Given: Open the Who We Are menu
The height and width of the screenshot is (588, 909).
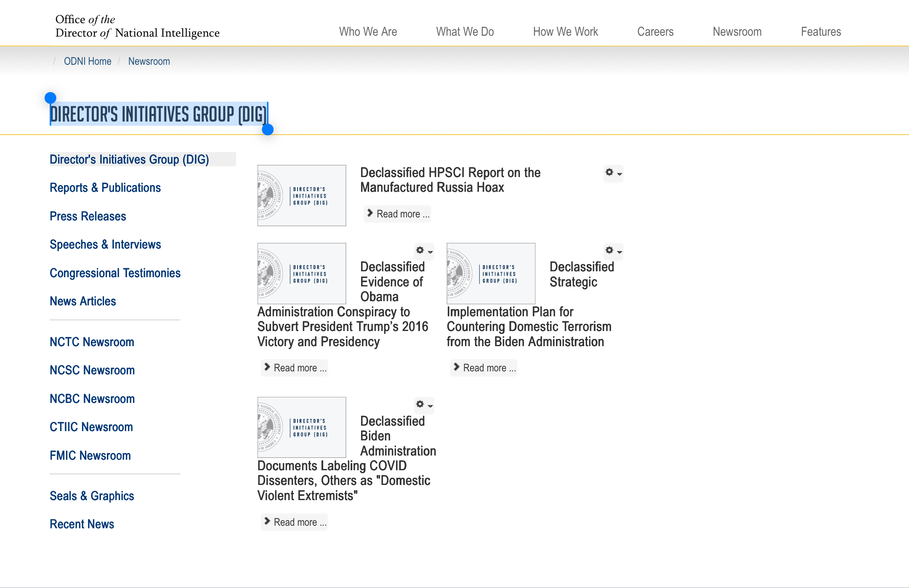Looking at the screenshot, I should point(368,32).
